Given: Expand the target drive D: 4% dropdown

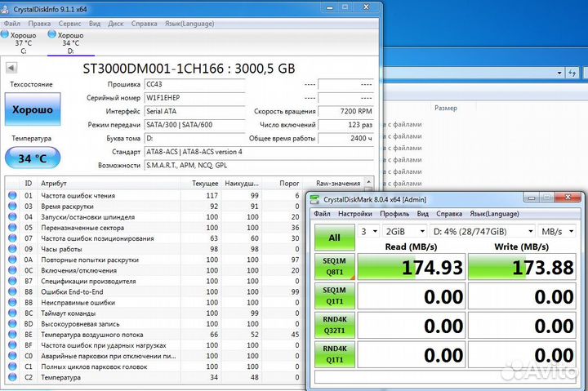Looking at the screenshot, I should coord(482,231).
